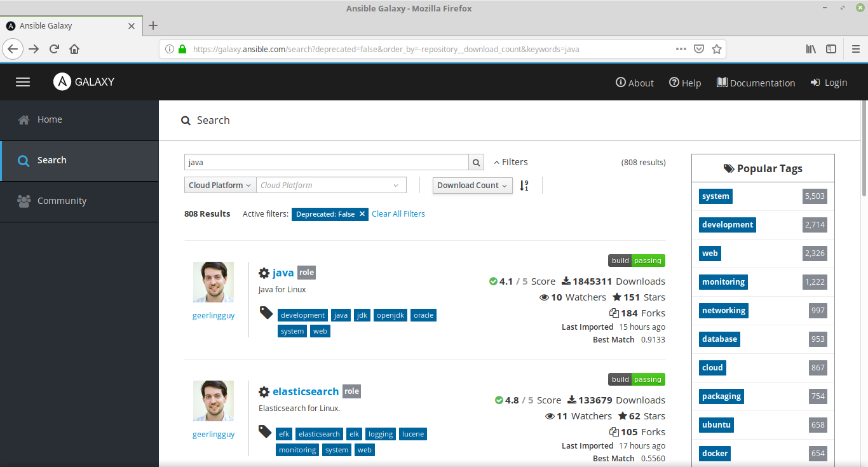Select the cloud popular tag
The width and height of the screenshot is (868, 467).
point(712,368)
